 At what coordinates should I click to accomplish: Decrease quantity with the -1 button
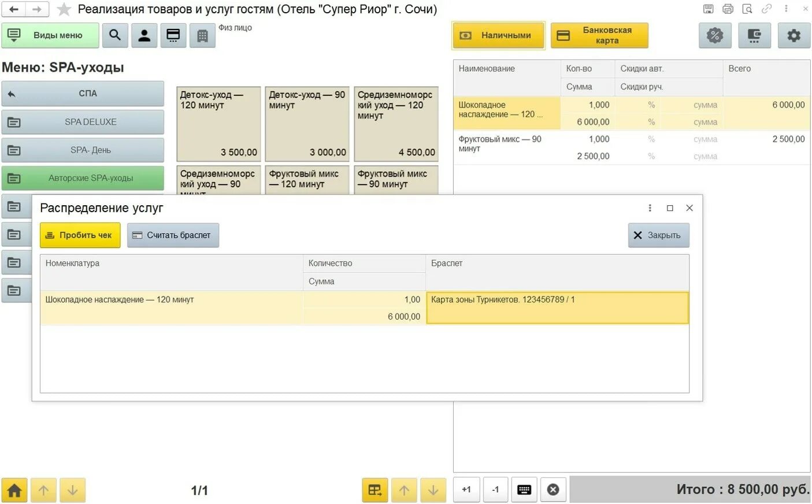tap(495, 490)
